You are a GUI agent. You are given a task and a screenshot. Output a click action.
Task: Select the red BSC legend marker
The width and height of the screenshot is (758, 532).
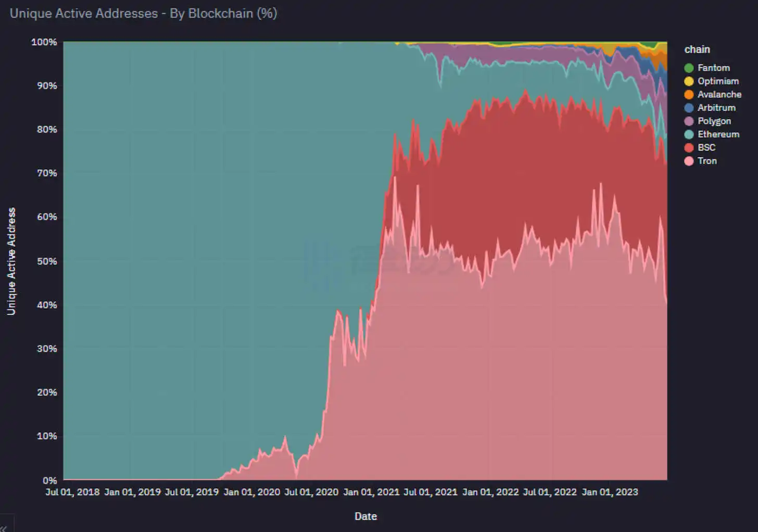[689, 148]
